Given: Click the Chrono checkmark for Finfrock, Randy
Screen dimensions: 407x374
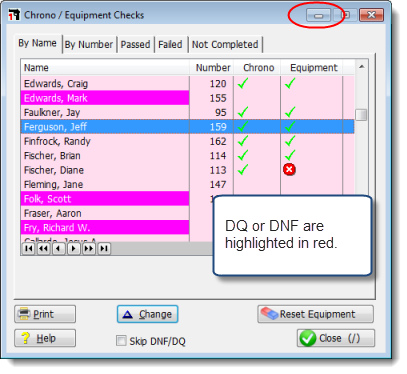Looking at the screenshot, I should (243, 141).
